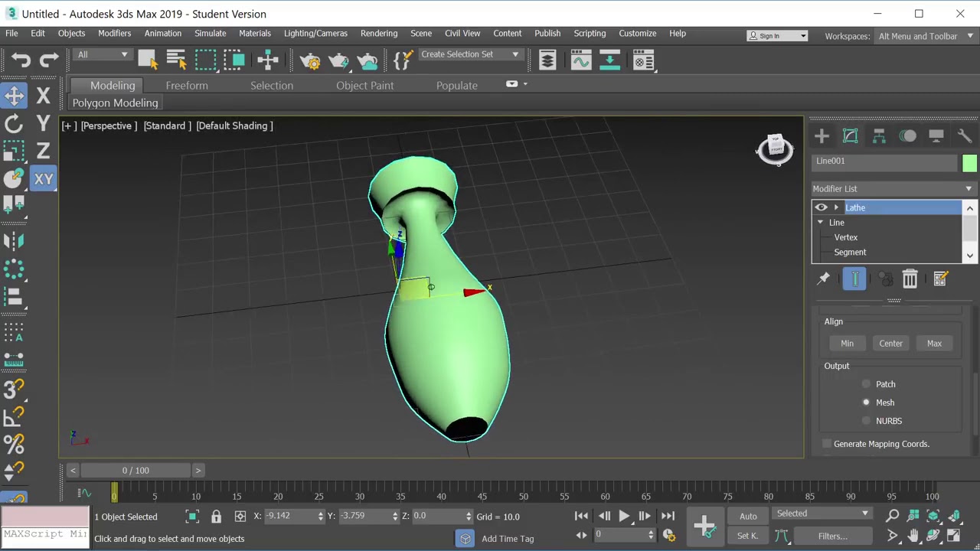Open the Display panel icon

(936, 136)
